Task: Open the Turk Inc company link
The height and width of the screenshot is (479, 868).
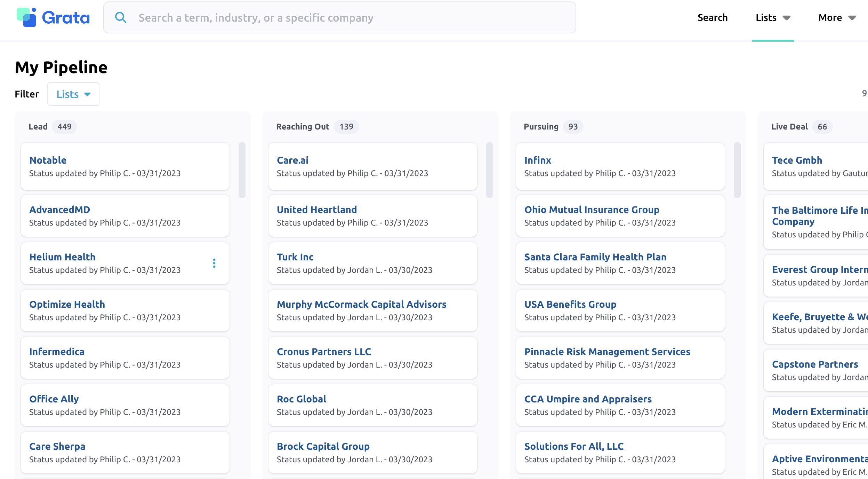Action: (295, 257)
